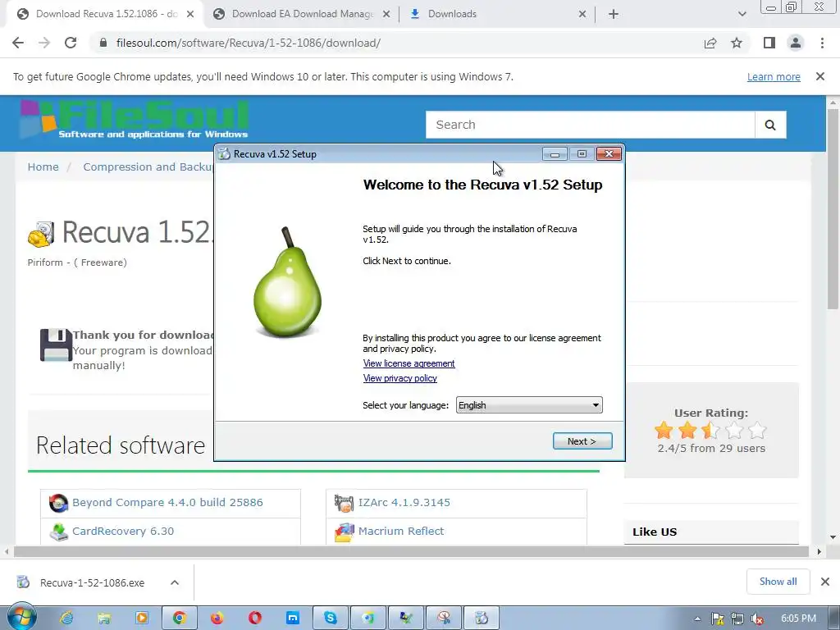This screenshot has width=840, height=630.
Task: Open Firefox from taskbar
Action: click(217, 619)
